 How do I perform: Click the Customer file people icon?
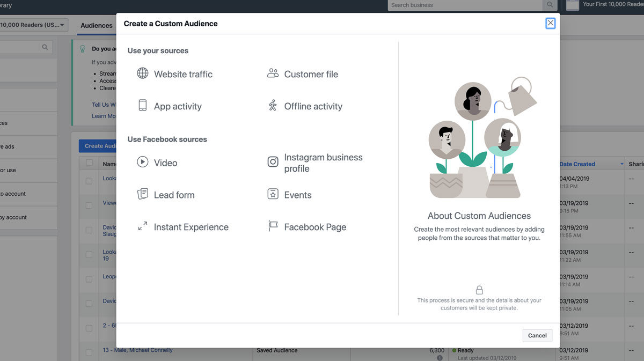point(273,73)
